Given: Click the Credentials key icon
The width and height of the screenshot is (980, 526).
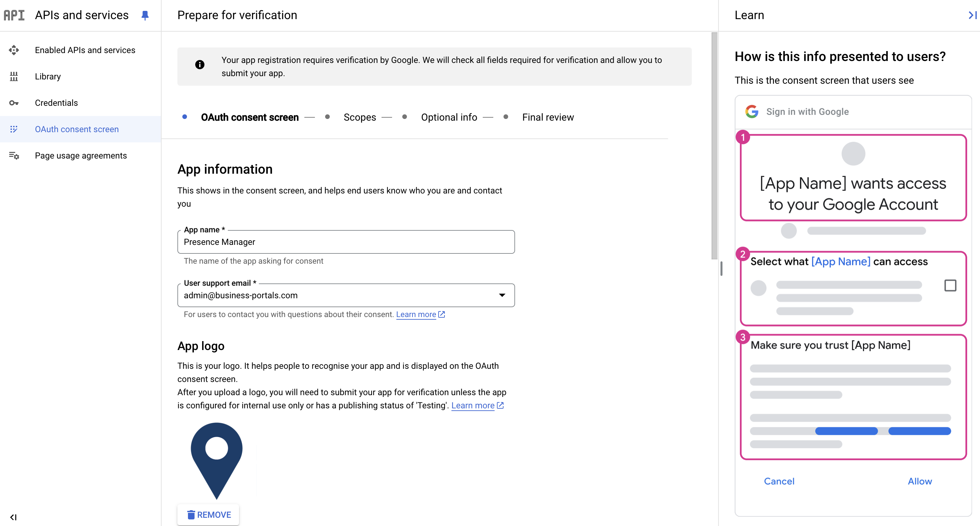Looking at the screenshot, I should click(x=14, y=103).
